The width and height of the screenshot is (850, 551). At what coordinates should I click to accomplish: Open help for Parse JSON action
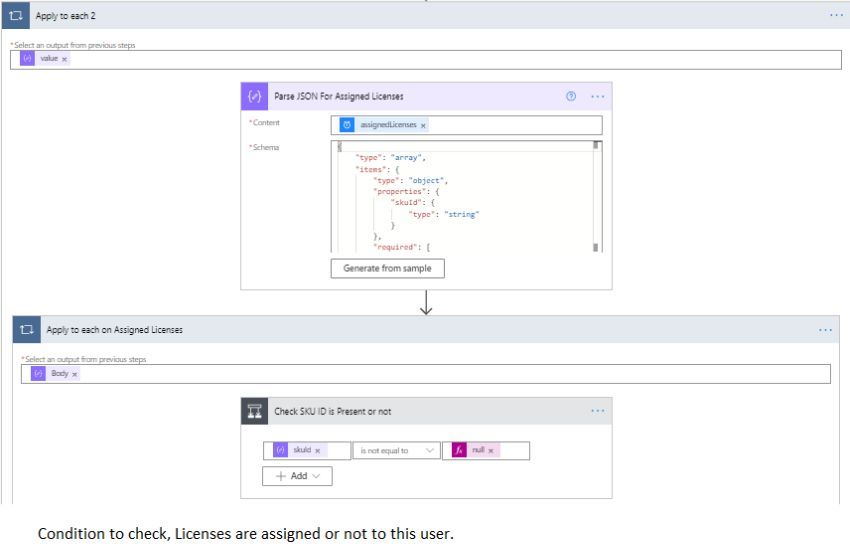571,96
